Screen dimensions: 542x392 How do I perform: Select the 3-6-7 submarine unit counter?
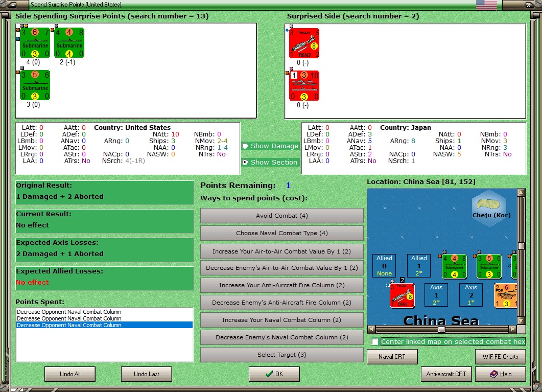(x=35, y=43)
